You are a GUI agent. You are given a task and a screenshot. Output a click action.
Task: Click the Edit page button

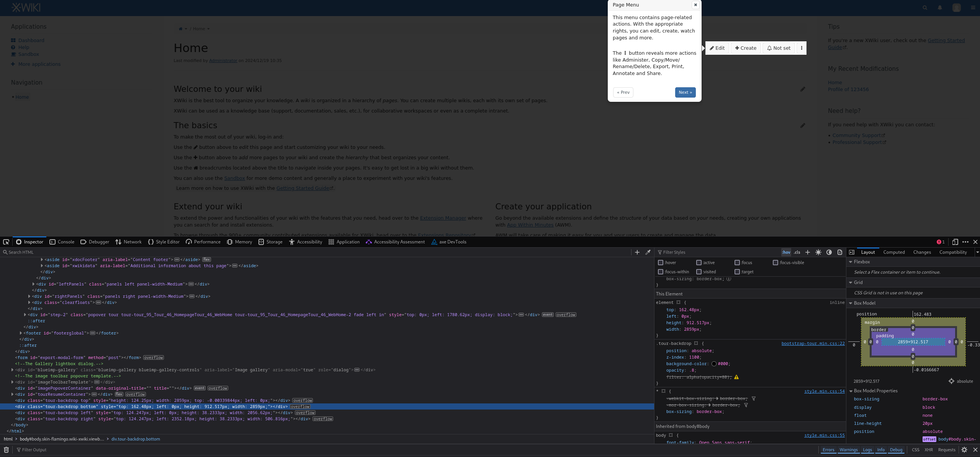717,48
